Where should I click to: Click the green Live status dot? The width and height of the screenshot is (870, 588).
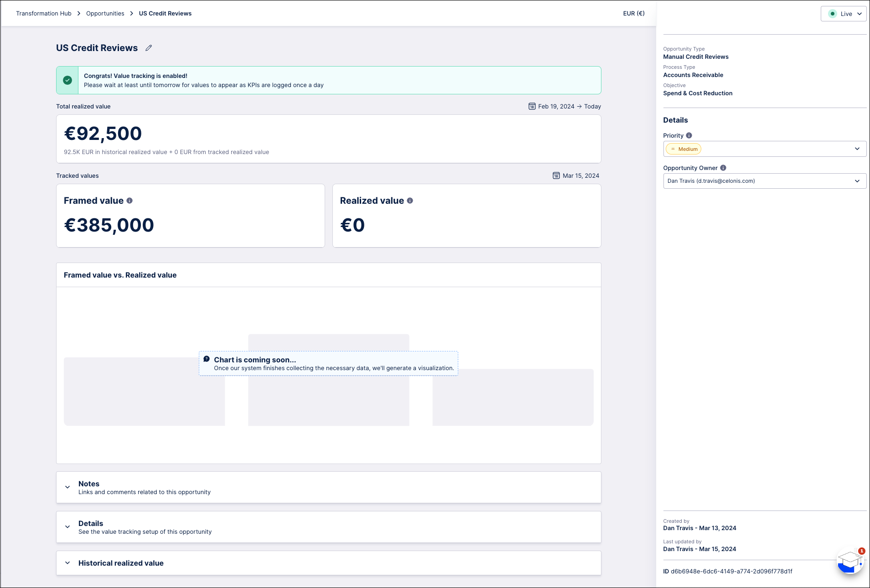(x=833, y=14)
